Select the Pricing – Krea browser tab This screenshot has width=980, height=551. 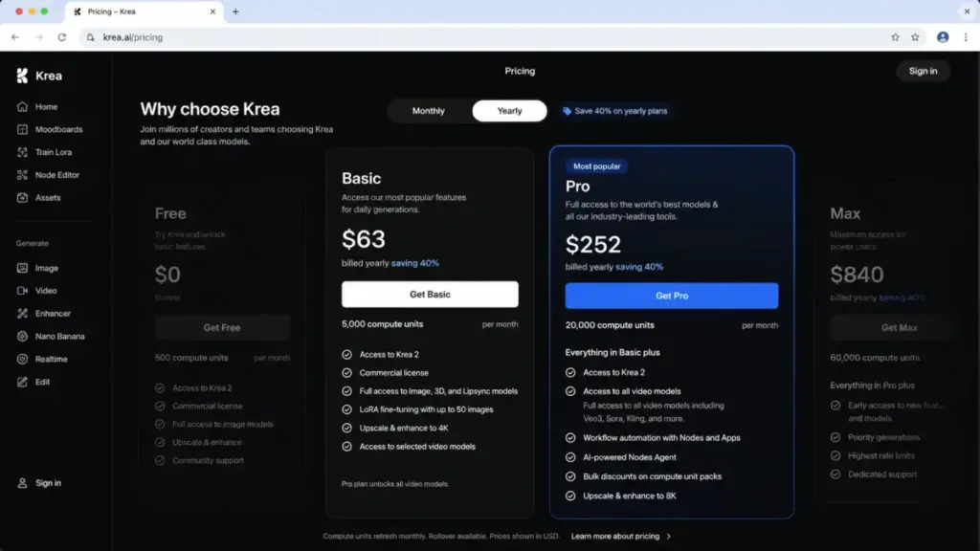click(x=144, y=11)
